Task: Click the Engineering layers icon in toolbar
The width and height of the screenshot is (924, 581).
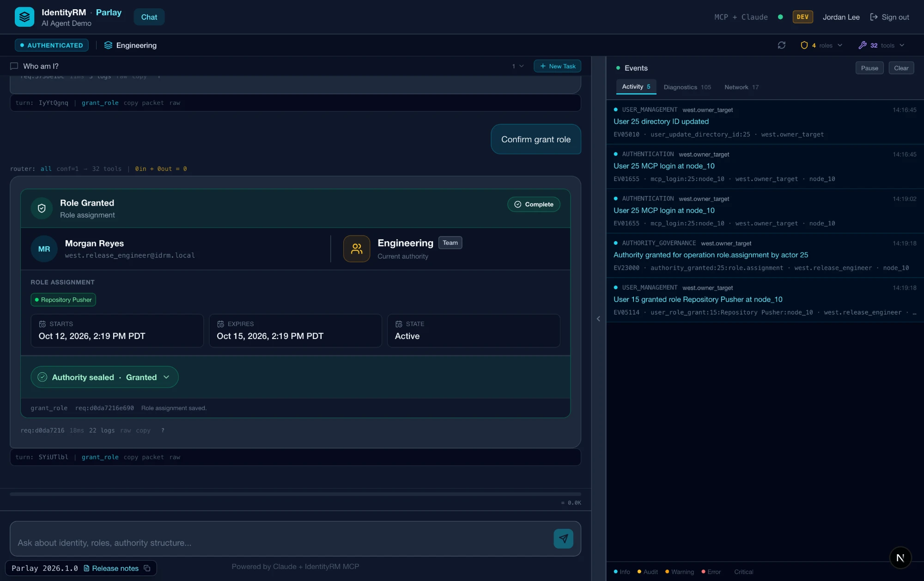Action: pos(108,45)
